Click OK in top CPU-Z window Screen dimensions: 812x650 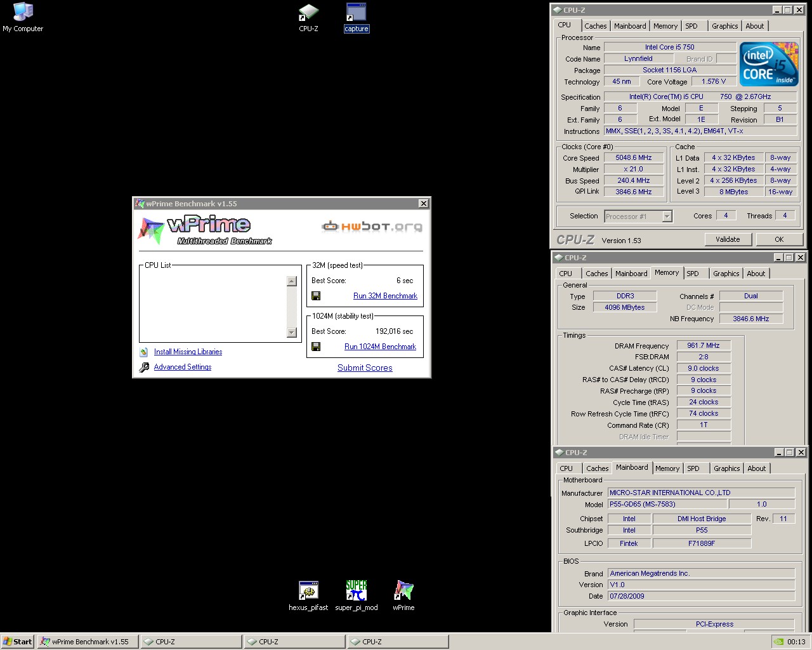(x=779, y=239)
